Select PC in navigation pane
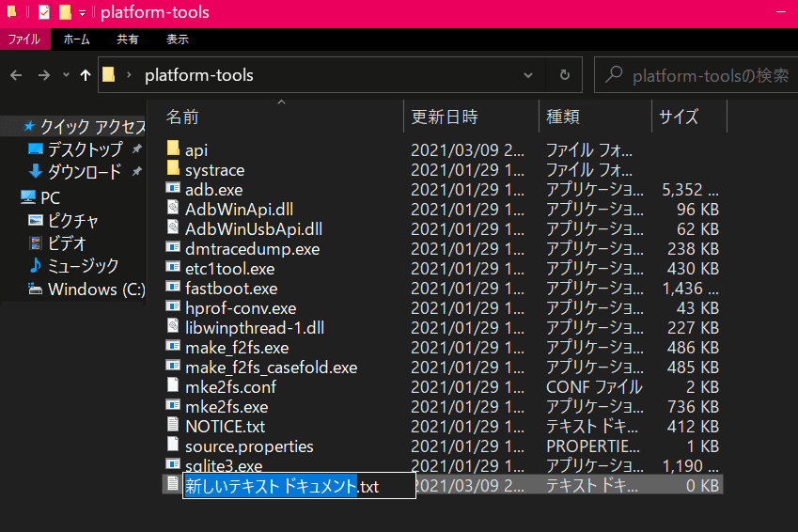This screenshot has height=532, width=798. click(50, 197)
